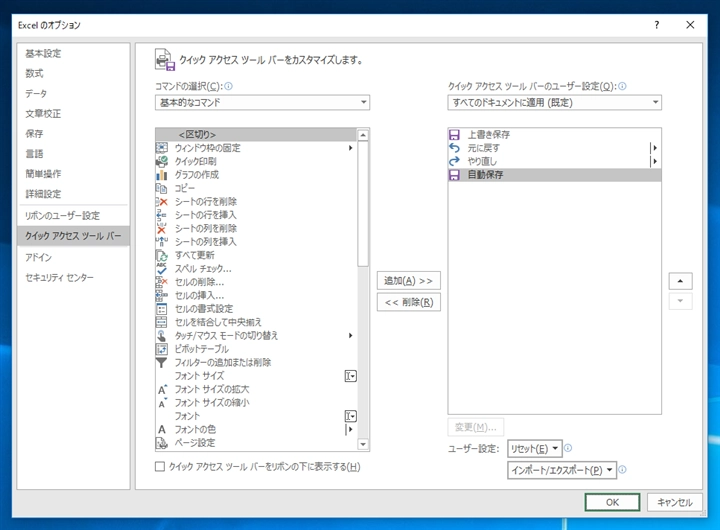Select the セルの書式設定 icon
The image size is (720, 530).
162,309
